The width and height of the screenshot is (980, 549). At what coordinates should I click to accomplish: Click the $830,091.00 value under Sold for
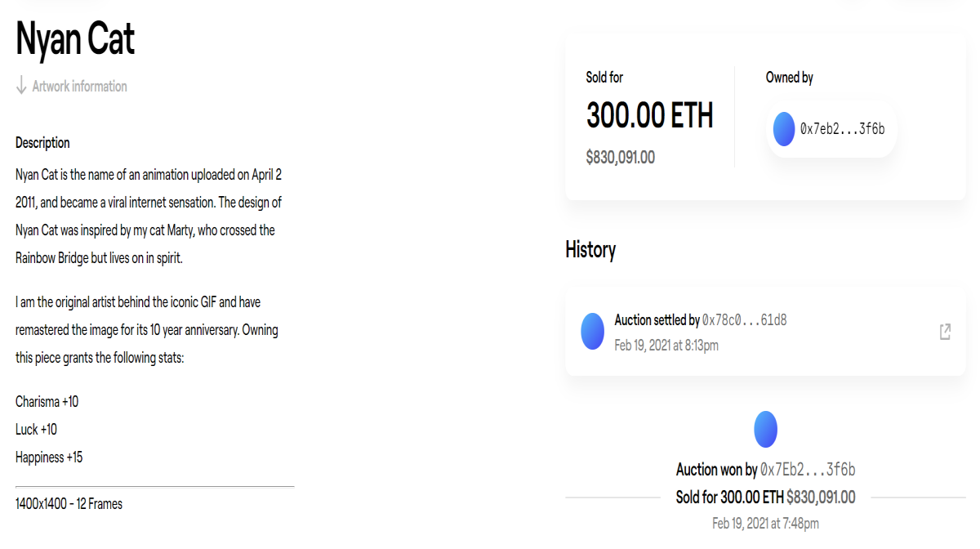(621, 158)
